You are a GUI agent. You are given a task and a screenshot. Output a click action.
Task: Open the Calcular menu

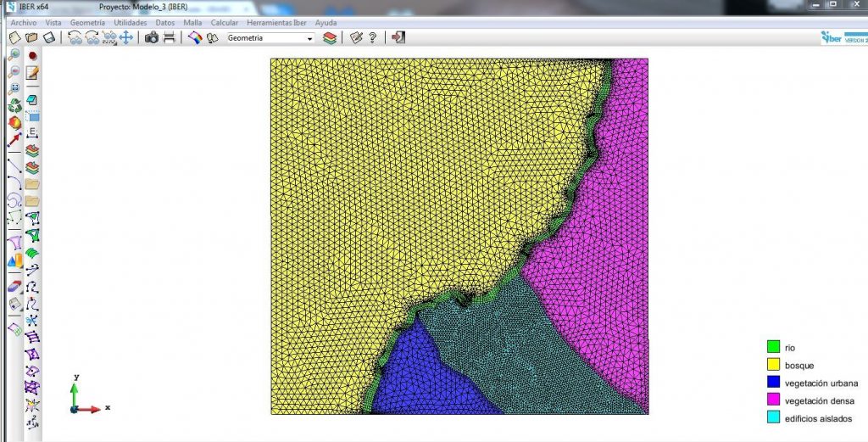tap(225, 23)
